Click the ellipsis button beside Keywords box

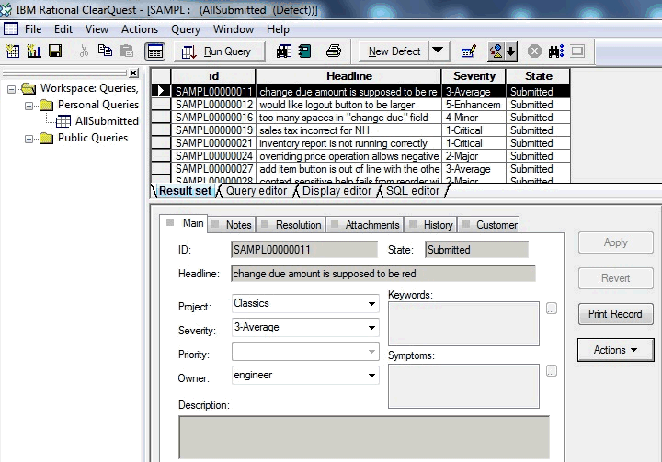tap(551, 309)
